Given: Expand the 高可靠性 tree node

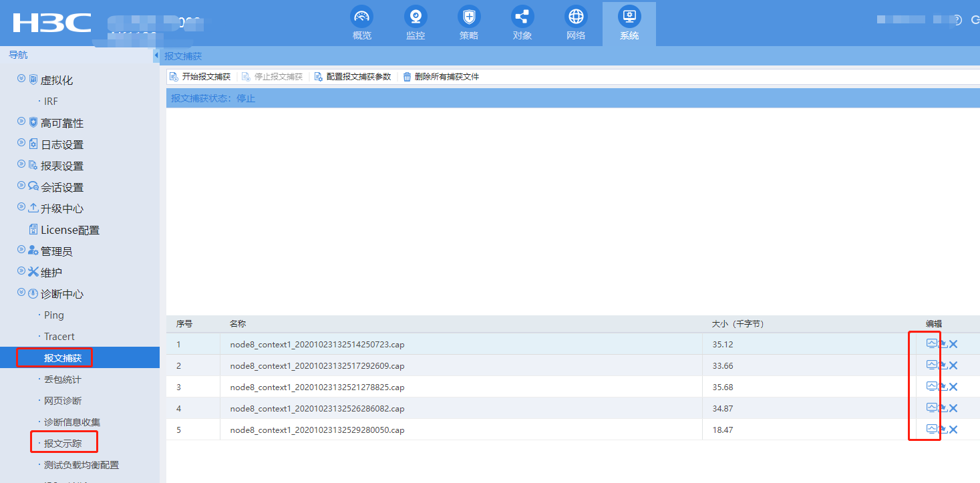Looking at the screenshot, I should pyautogui.click(x=21, y=122).
